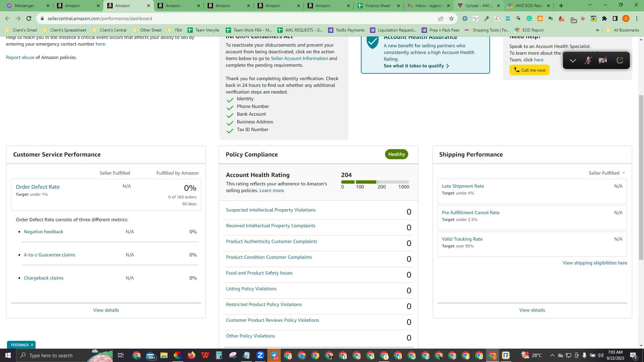Open the Client's Central bookmark folder

[110, 30]
